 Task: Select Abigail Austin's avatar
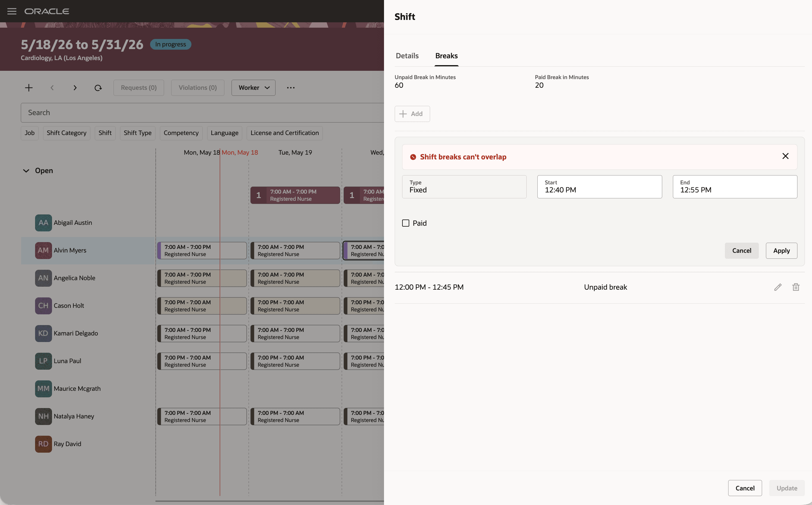[43, 222]
